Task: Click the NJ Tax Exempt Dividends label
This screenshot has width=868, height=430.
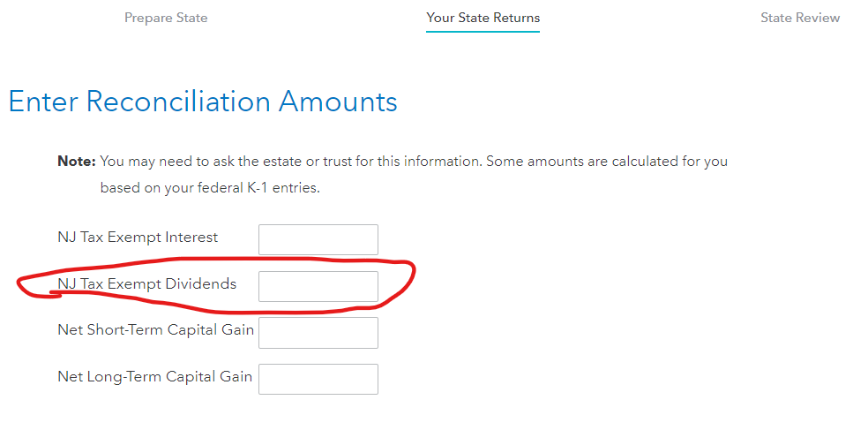Action: pos(146,284)
